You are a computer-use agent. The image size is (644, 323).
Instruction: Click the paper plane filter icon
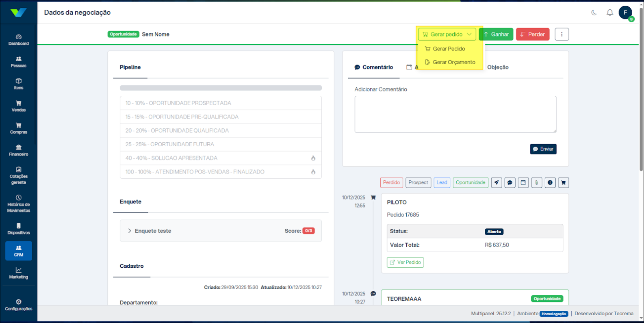[497, 183]
